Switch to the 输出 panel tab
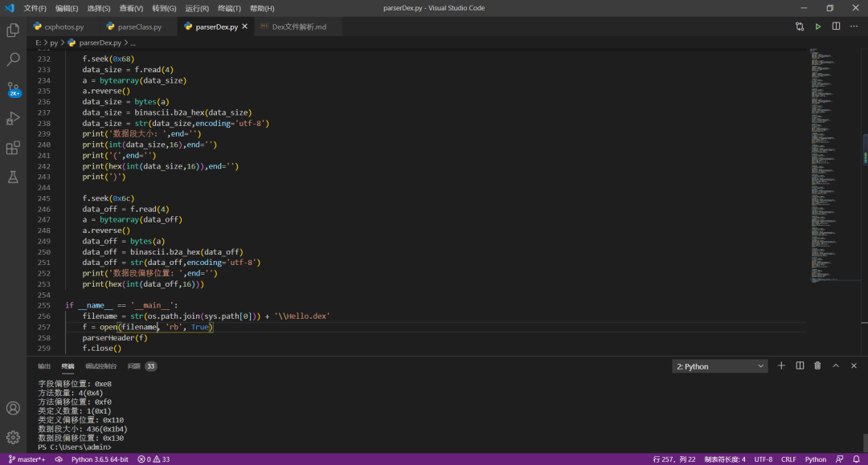The height and width of the screenshot is (465, 868). pyautogui.click(x=43, y=366)
